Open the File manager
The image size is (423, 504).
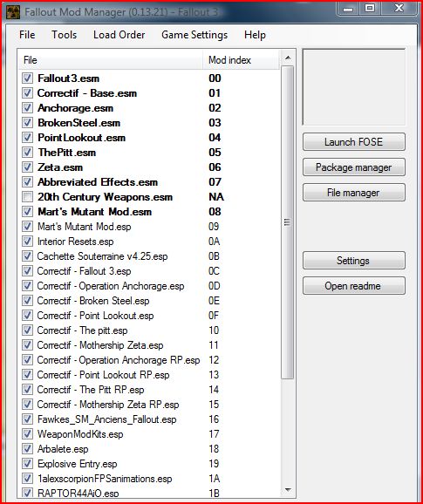coord(354,193)
